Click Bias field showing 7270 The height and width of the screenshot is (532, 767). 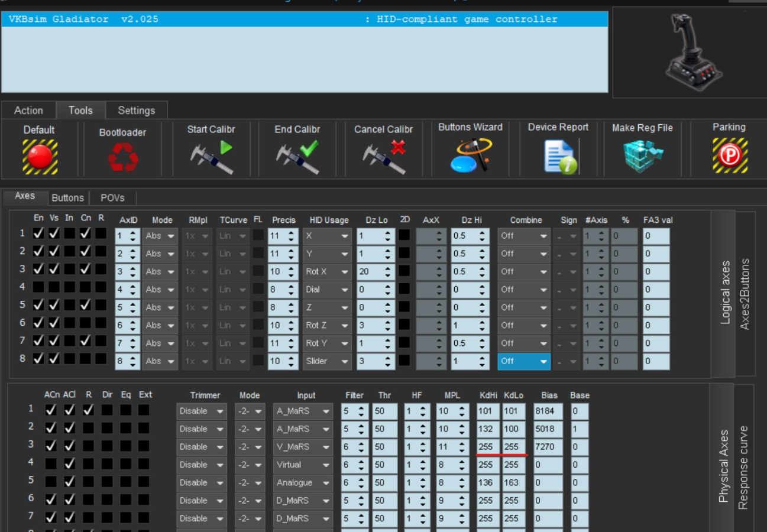548,447
